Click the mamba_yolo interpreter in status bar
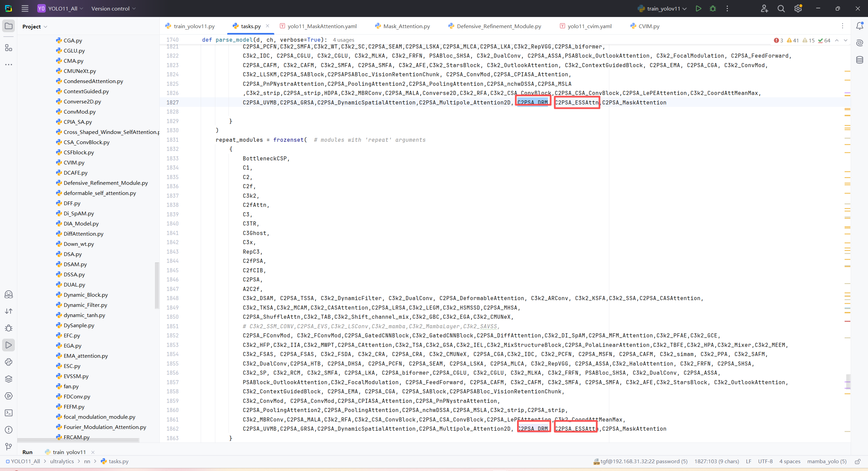This screenshot has height=471, width=868. (x=826, y=462)
